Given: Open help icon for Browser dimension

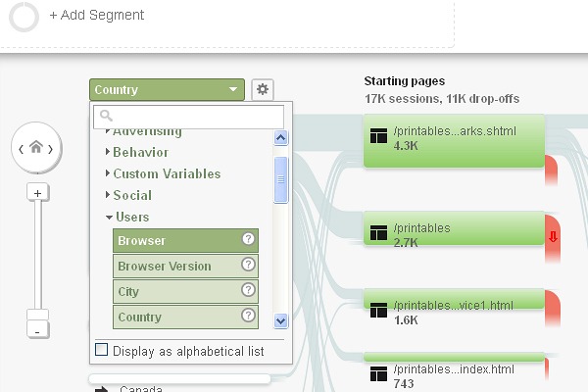Looking at the screenshot, I should pos(248,239).
